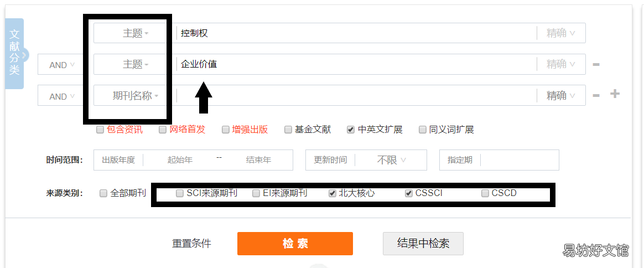Click the 来源类别 label
This screenshot has width=644, height=268.
pyautogui.click(x=65, y=193)
